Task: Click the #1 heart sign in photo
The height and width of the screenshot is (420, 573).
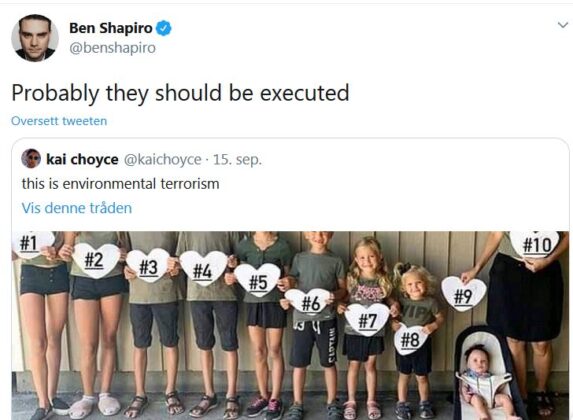Action: [x=33, y=243]
